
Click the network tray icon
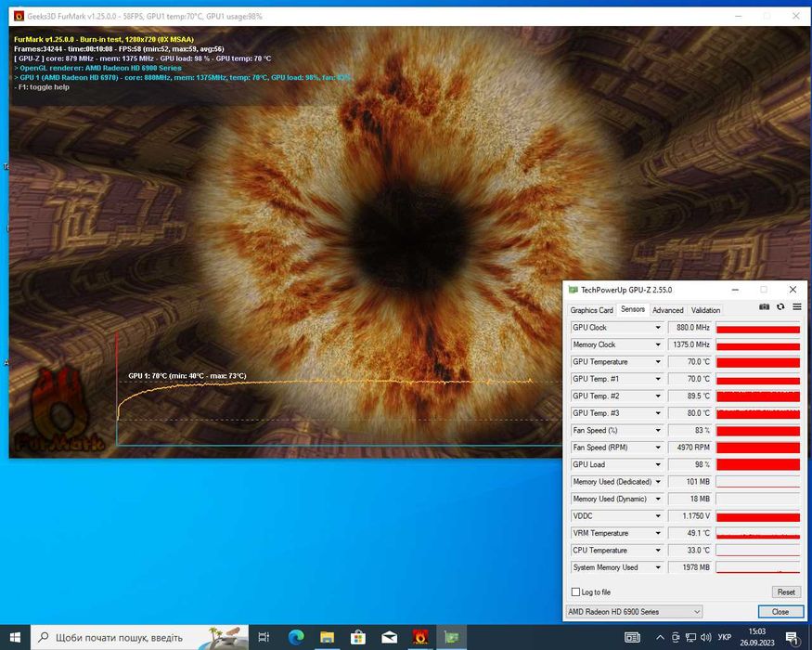click(x=690, y=637)
